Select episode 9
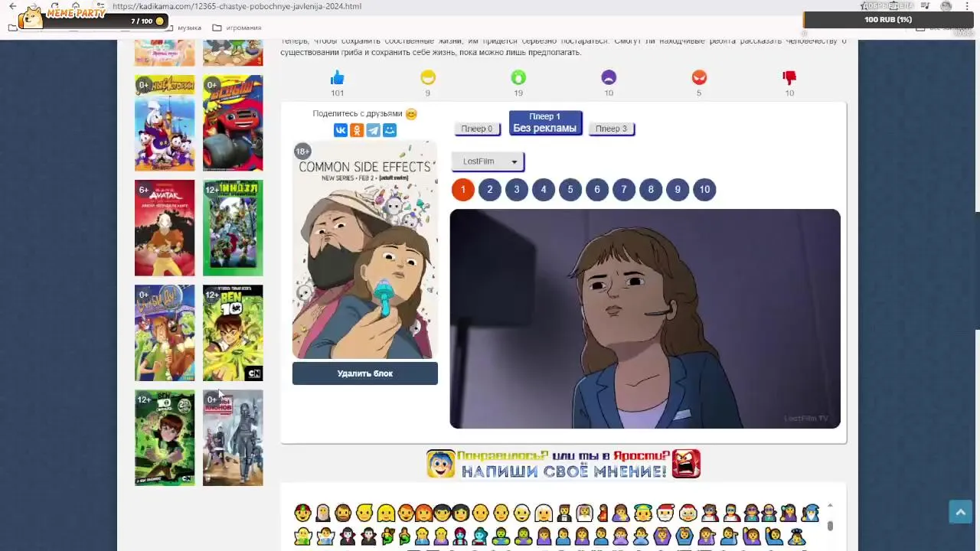This screenshot has height=551, width=980. pos(678,190)
